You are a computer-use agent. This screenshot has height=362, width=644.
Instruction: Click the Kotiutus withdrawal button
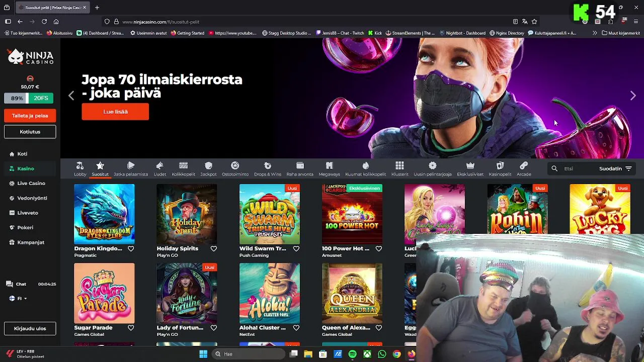(x=30, y=132)
